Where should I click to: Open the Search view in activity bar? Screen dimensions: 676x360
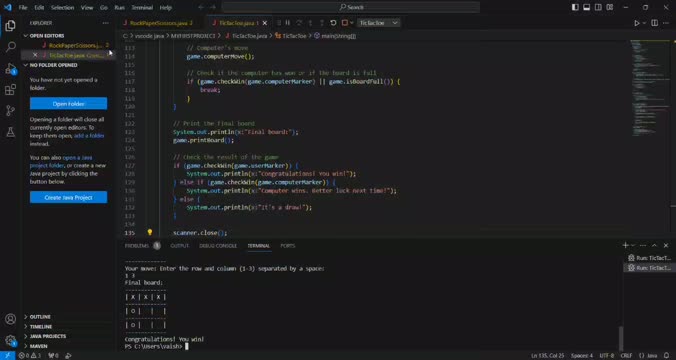point(10,47)
